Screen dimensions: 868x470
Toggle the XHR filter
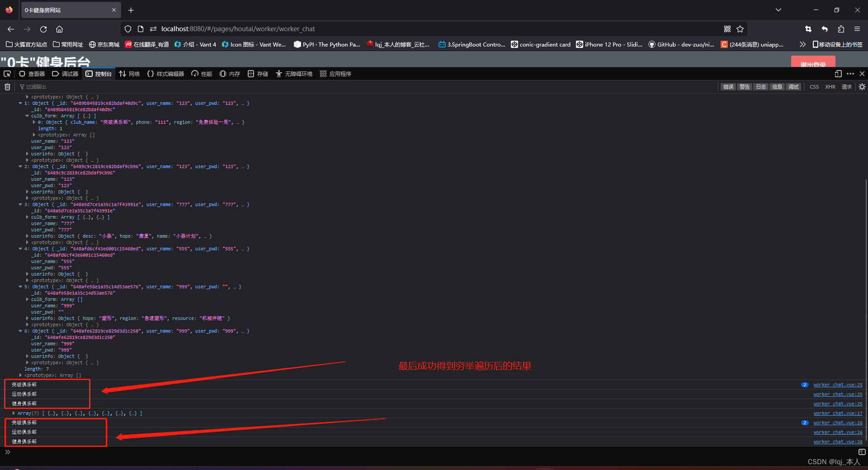(x=830, y=87)
